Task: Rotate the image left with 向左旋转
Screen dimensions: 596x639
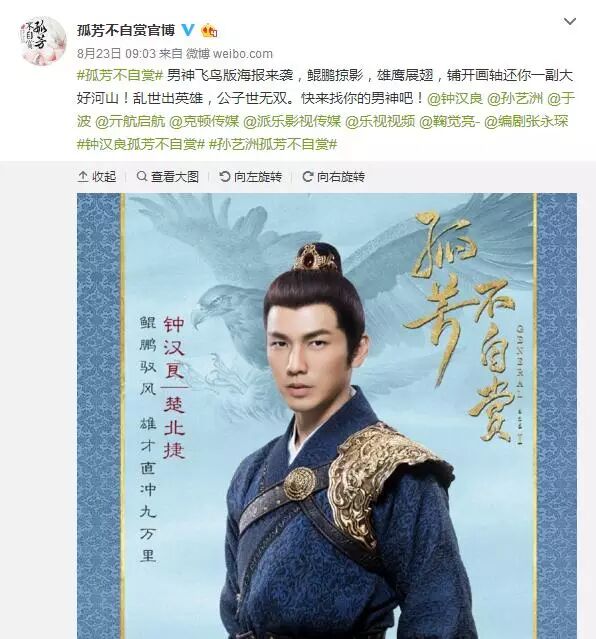Action: click(x=250, y=176)
